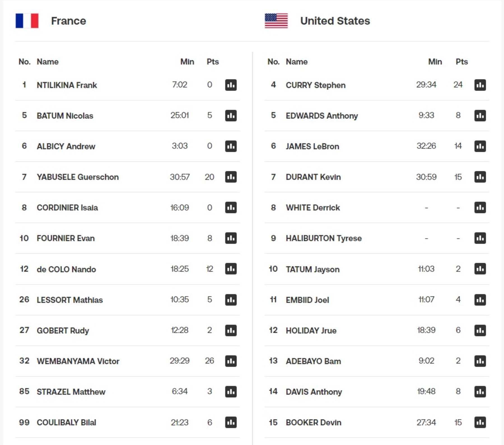Image resolution: width=504 pixels, height=445 pixels.
Task: View stats chart for JAMES LeBron
Action: [480, 146]
